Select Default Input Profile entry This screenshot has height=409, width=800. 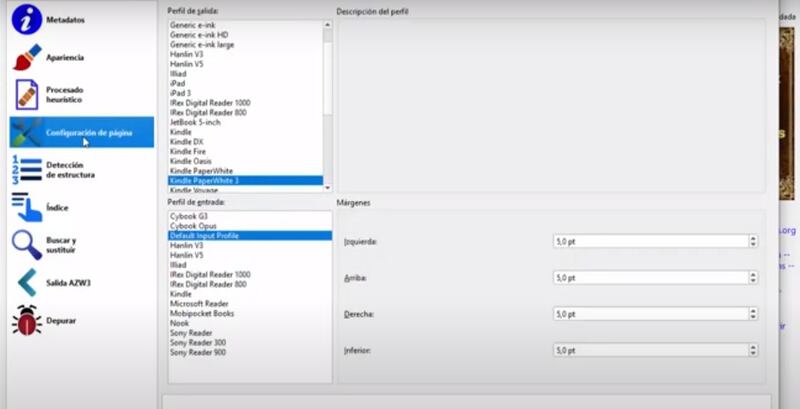point(204,235)
